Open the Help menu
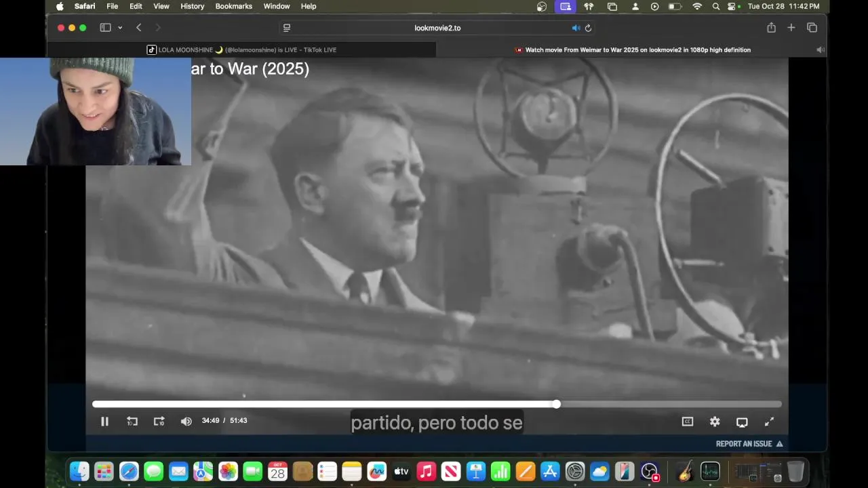 click(309, 6)
